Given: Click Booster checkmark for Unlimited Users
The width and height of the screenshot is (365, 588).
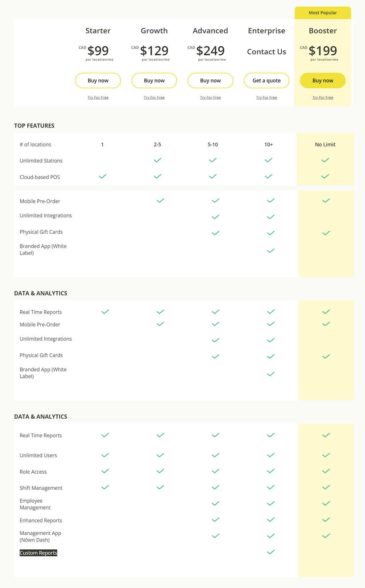Looking at the screenshot, I should point(326,455).
